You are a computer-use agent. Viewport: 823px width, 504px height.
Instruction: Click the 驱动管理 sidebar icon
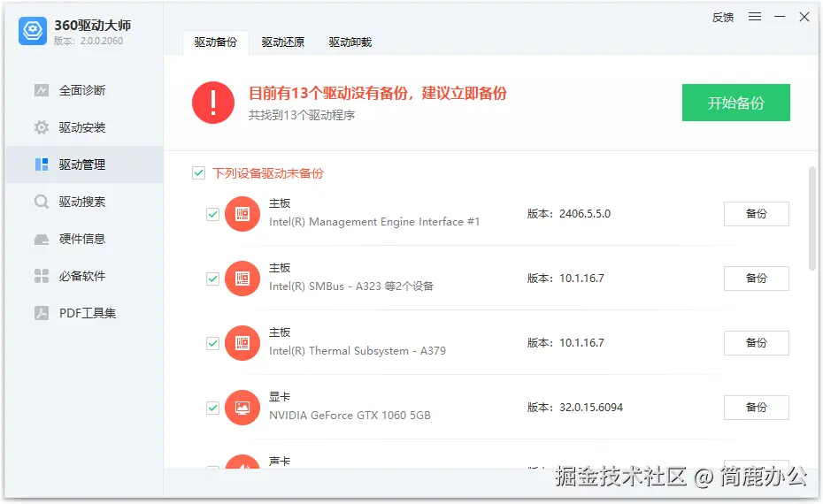[x=42, y=164]
